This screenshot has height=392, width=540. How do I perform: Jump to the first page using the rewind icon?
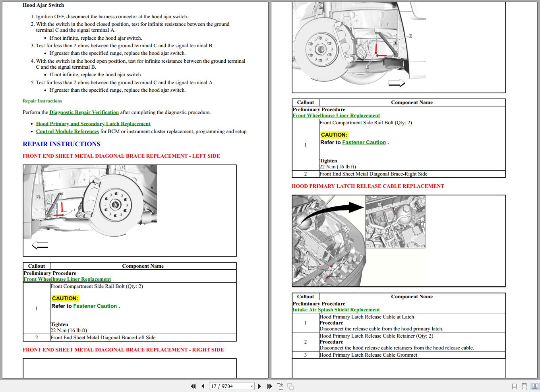193,386
